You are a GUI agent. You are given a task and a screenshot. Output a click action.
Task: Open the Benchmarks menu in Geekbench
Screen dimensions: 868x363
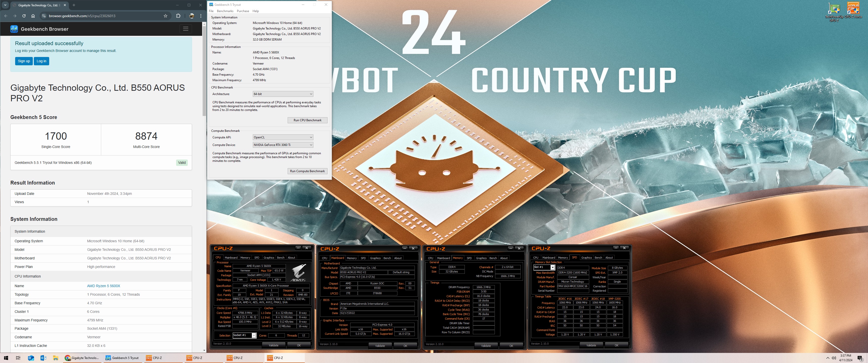[225, 11]
